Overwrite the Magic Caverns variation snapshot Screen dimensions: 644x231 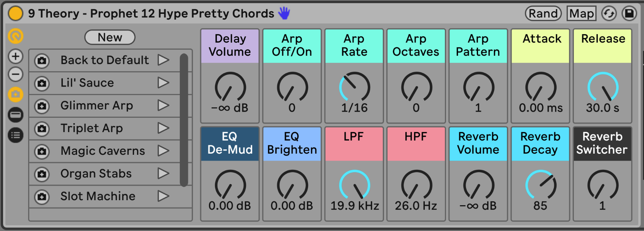(x=42, y=151)
